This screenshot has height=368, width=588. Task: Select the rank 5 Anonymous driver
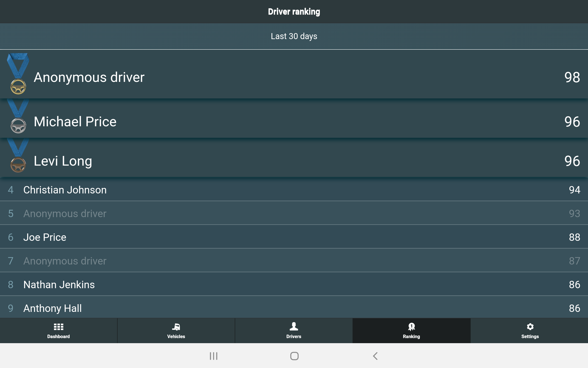(x=294, y=213)
